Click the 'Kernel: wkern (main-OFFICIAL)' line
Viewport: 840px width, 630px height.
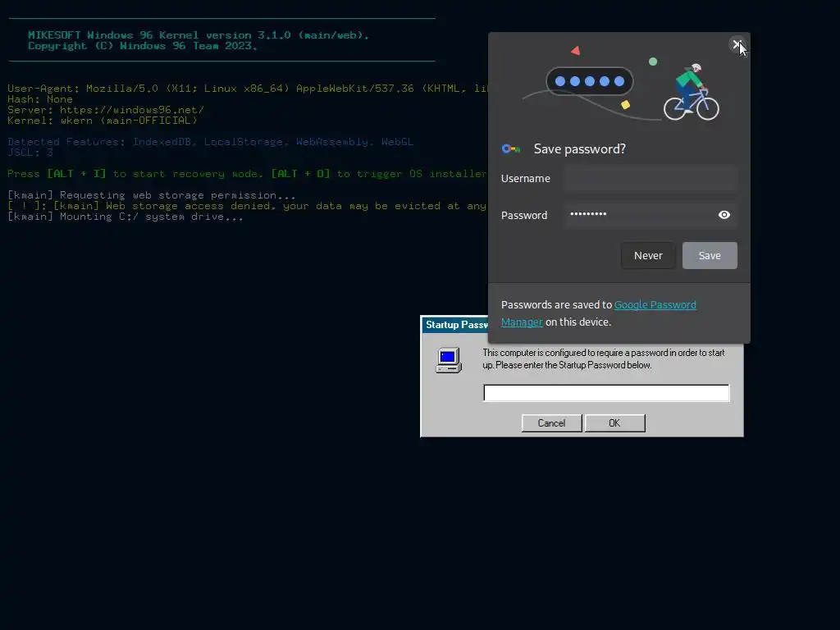tap(103, 121)
